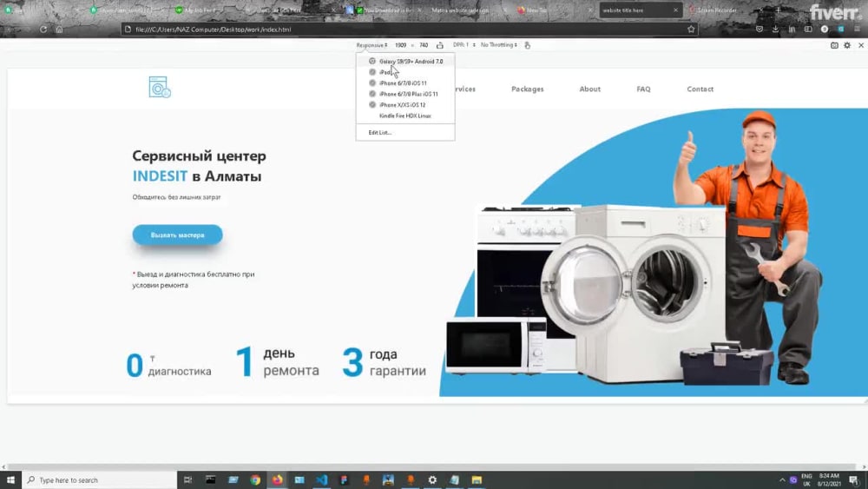Screen dimensions: 868x489
Task: Take a screenshot of the viewport camera icon
Action: (x=834, y=45)
